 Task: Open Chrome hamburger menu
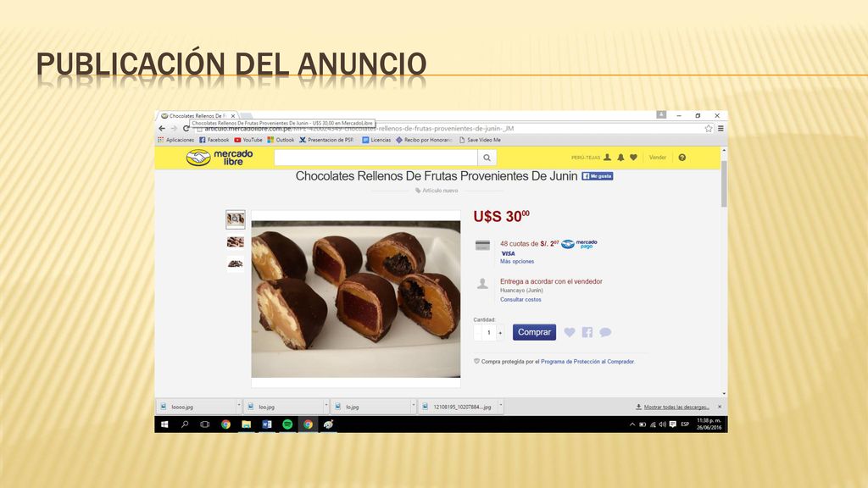[721, 129]
